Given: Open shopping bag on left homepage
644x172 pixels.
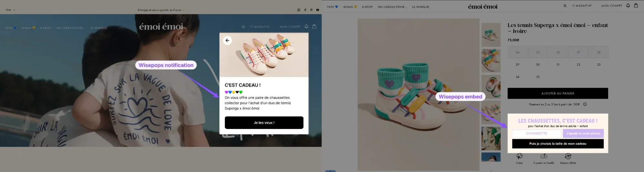Looking at the screenshot, I should [x=314, y=26].
